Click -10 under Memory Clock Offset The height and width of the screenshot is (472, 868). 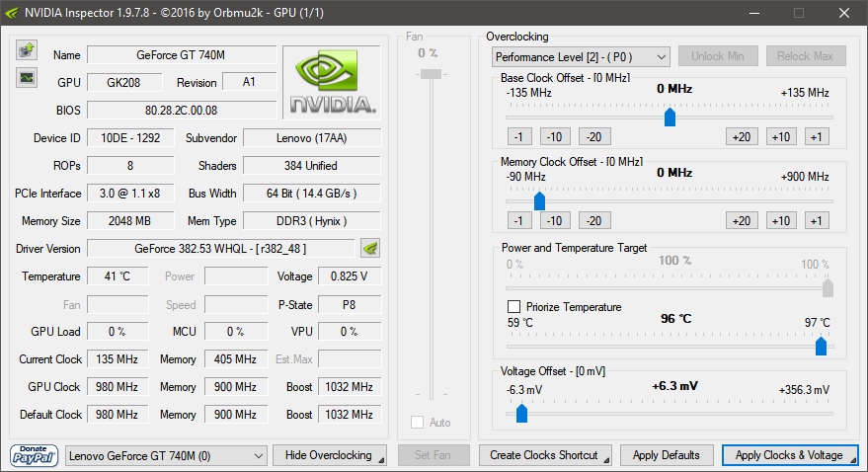555,221
